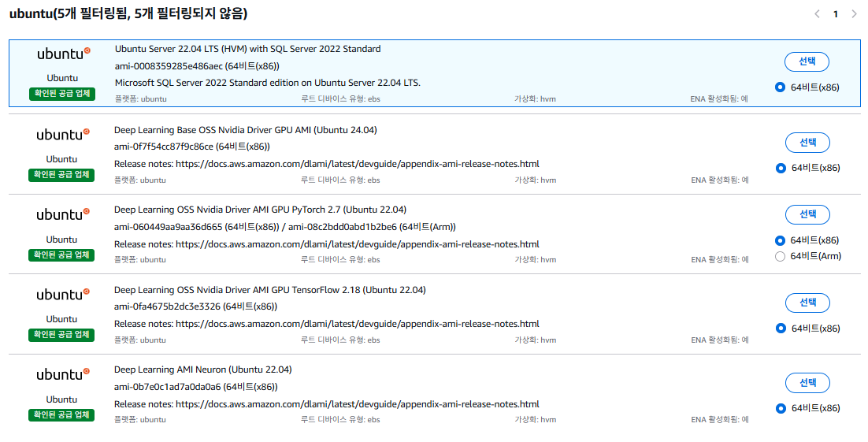Click ENA 활성화됨: 예 in SQL Server row
The height and width of the screenshot is (442, 868).
tap(719, 99)
